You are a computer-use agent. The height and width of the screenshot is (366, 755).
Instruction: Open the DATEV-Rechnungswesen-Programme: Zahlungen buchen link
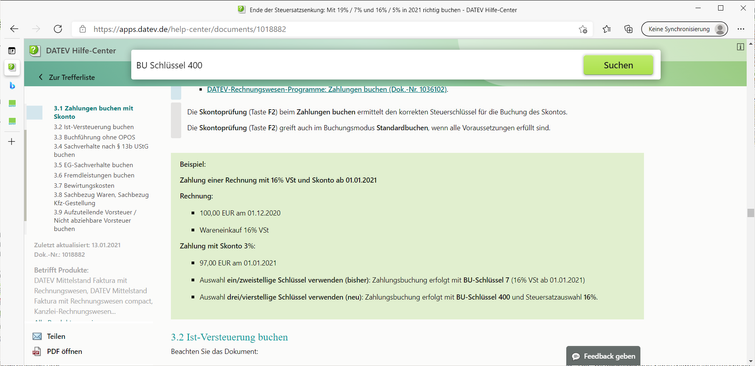tap(328, 89)
